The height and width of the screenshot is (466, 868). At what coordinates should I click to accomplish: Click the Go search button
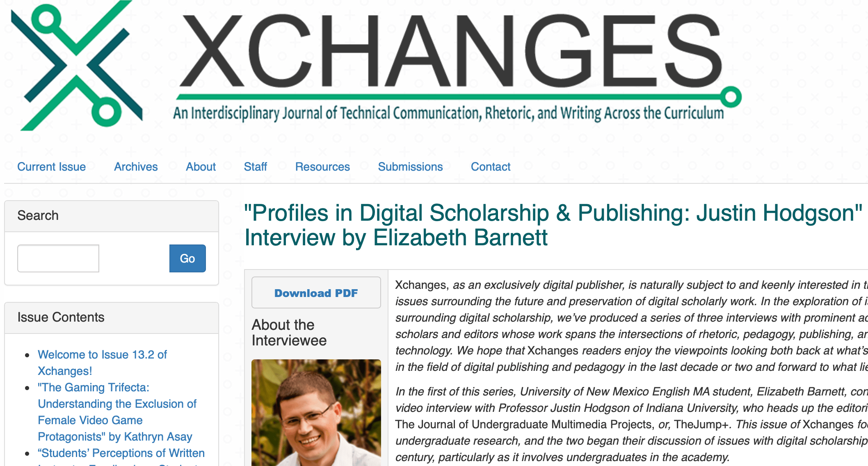(x=187, y=258)
